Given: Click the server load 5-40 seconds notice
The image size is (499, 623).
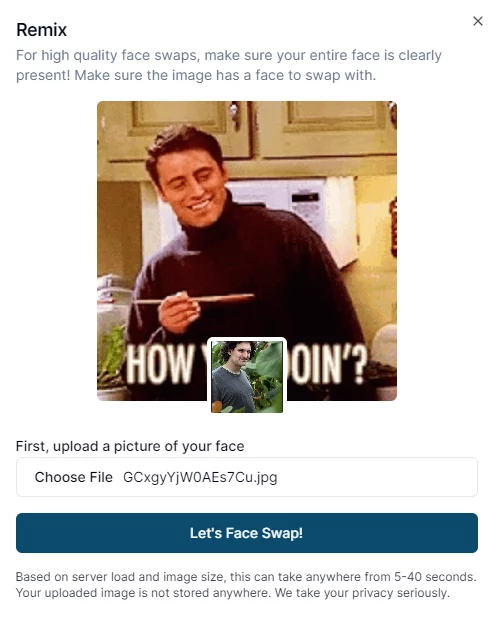Looking at the screenshot, I should click(246, 577).
